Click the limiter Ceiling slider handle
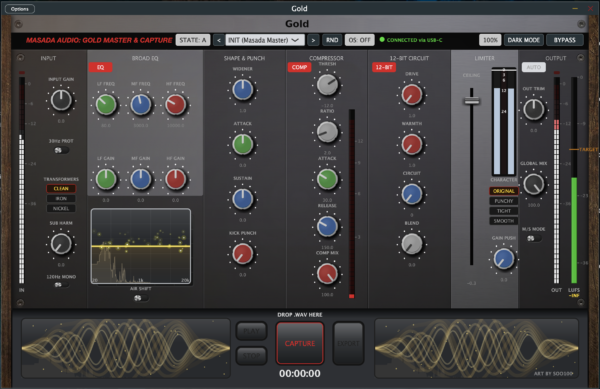The image size is (600, 389). [471, 101]
